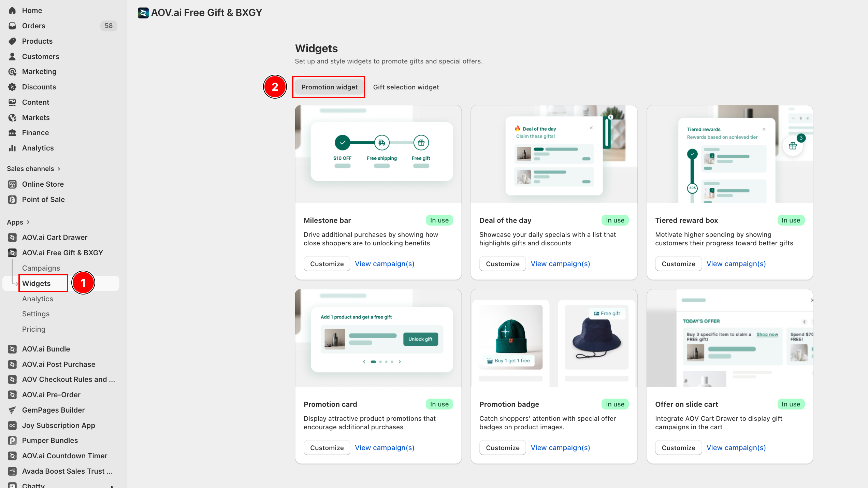Viewport: 868px width, 488px height.
Task: Click the GemPages Builder app icon
Action: coord(12,410)
